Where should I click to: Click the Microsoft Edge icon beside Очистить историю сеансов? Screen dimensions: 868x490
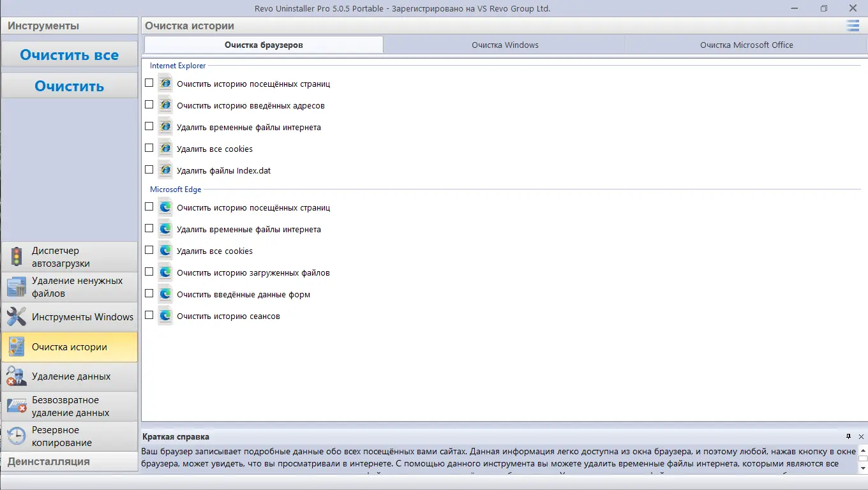(165, 315)
